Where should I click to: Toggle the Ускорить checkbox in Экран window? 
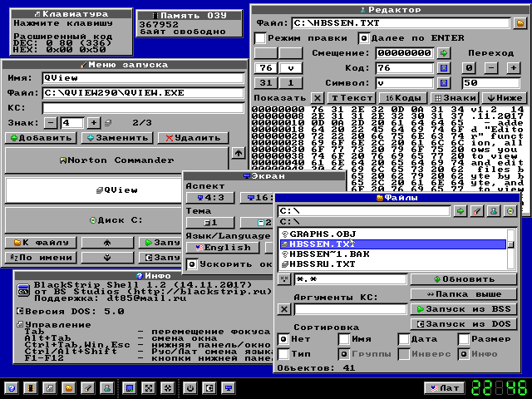192,264
